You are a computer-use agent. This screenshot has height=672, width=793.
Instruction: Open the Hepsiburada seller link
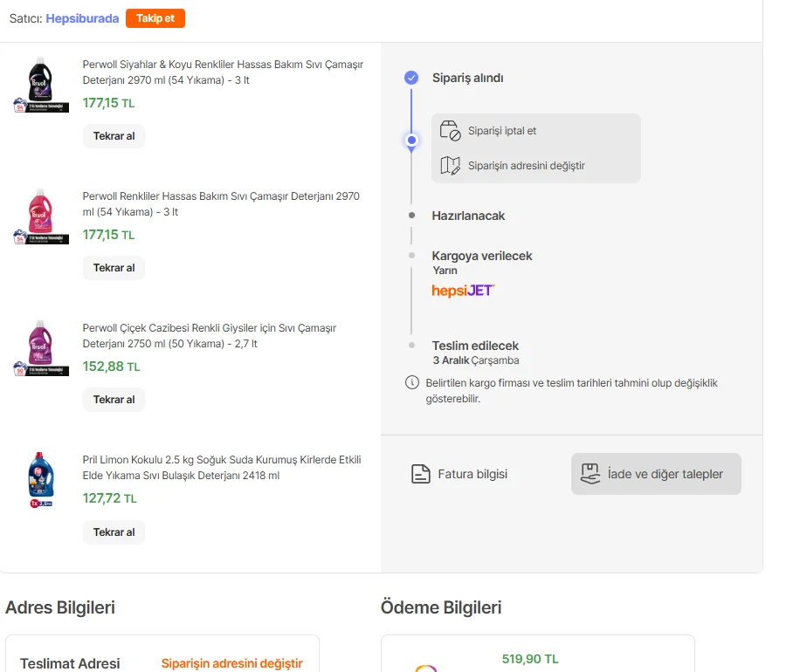pos(82,18)
